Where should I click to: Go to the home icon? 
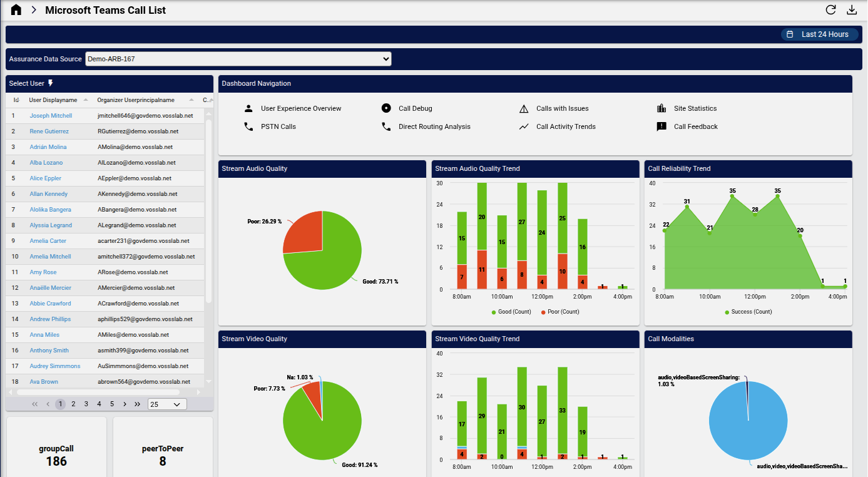click(x=16, y=10)
